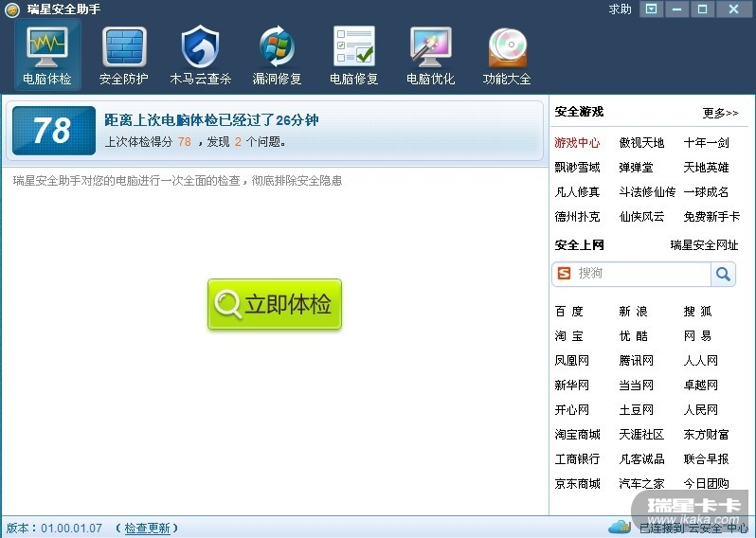This screenshot has height=538, width=756.
Task: Visit the 今日团购 site link
Action: 707,483
